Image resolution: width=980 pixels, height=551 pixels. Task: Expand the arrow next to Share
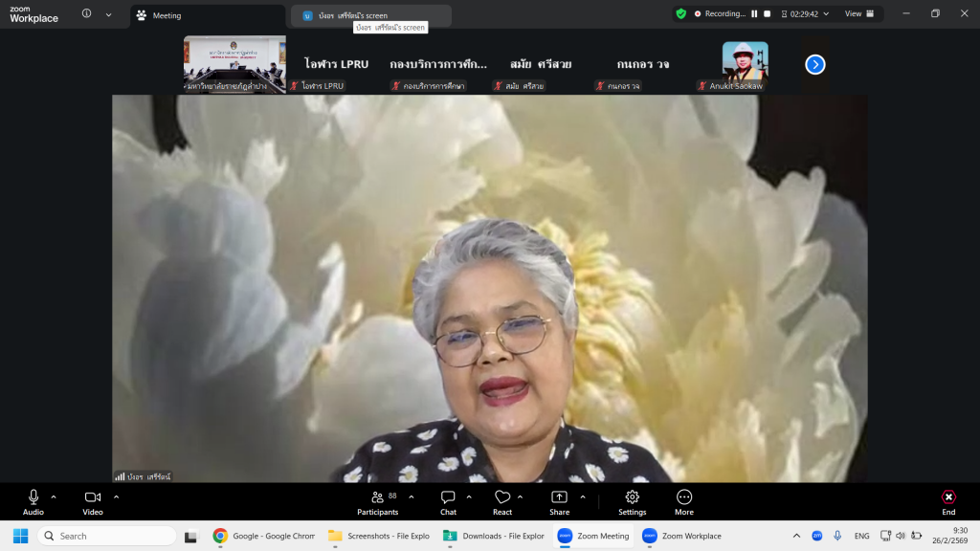tap(583, 496)
